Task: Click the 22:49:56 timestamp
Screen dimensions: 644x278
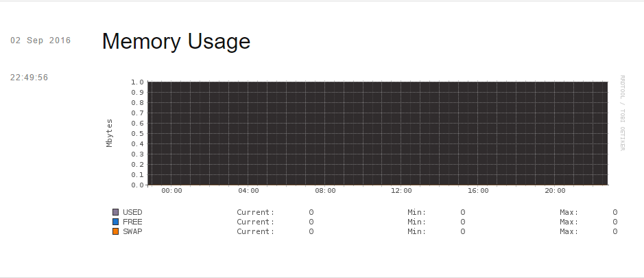Action: coord(29,78)
